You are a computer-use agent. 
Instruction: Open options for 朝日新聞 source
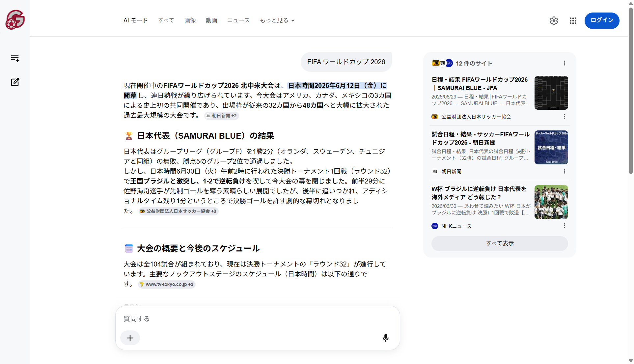[565, 171]
